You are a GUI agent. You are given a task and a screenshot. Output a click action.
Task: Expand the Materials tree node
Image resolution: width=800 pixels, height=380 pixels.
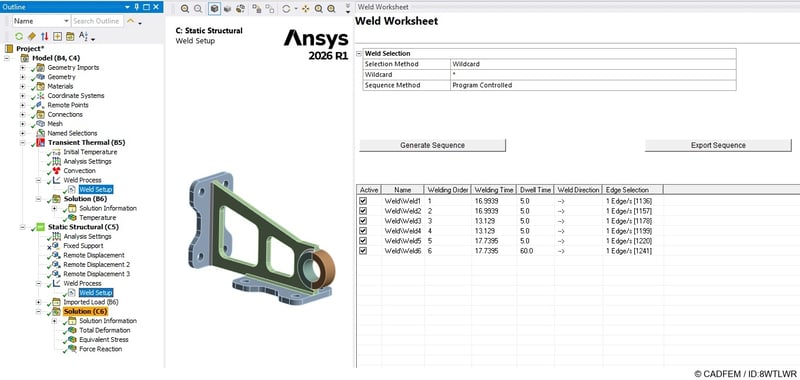22,86
